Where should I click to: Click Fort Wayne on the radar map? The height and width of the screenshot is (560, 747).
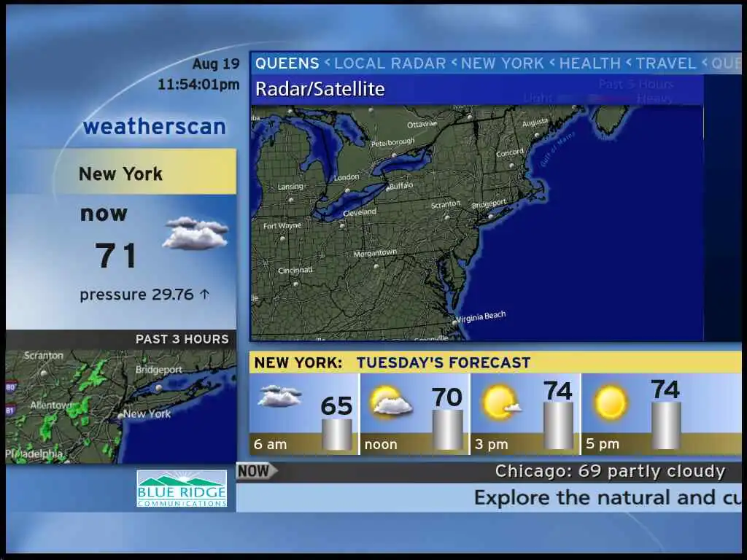(282, 225)
